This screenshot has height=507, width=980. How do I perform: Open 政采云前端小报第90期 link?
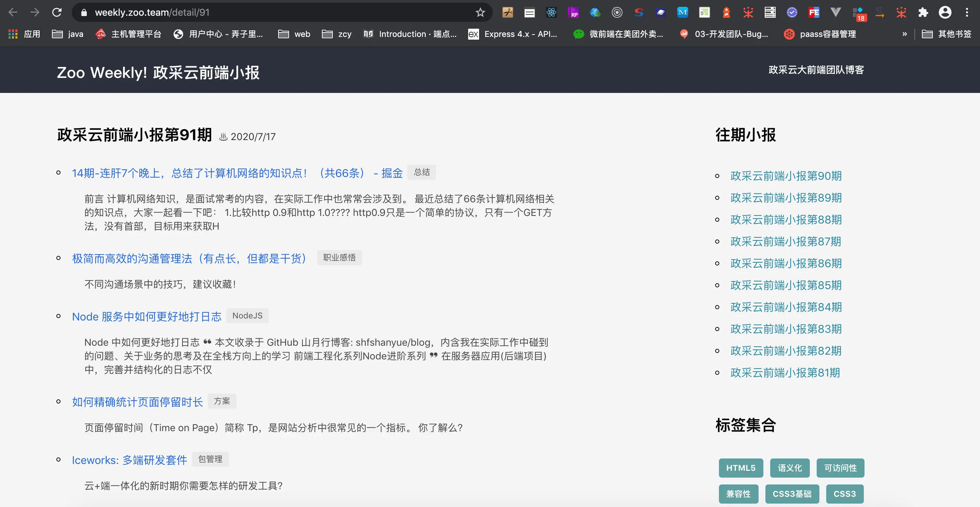[x=786, y=176]
